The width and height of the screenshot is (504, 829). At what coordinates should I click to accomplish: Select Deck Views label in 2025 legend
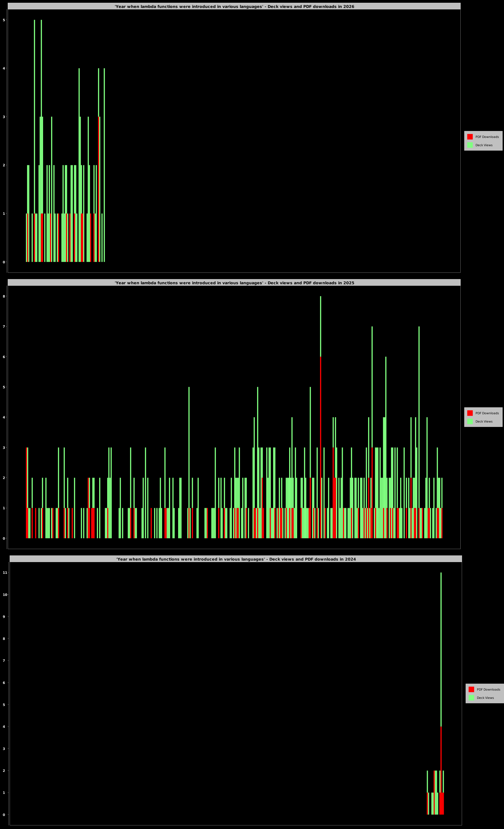coord(484,422)
